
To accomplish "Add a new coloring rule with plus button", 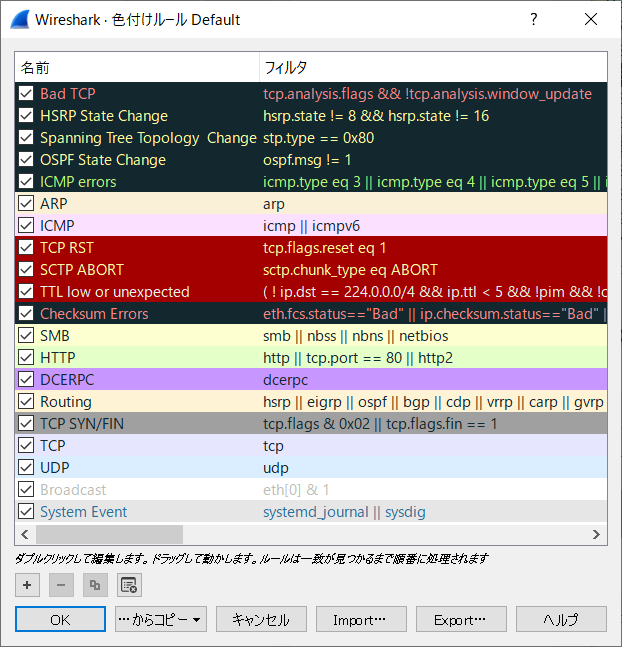I will (27, 585).
